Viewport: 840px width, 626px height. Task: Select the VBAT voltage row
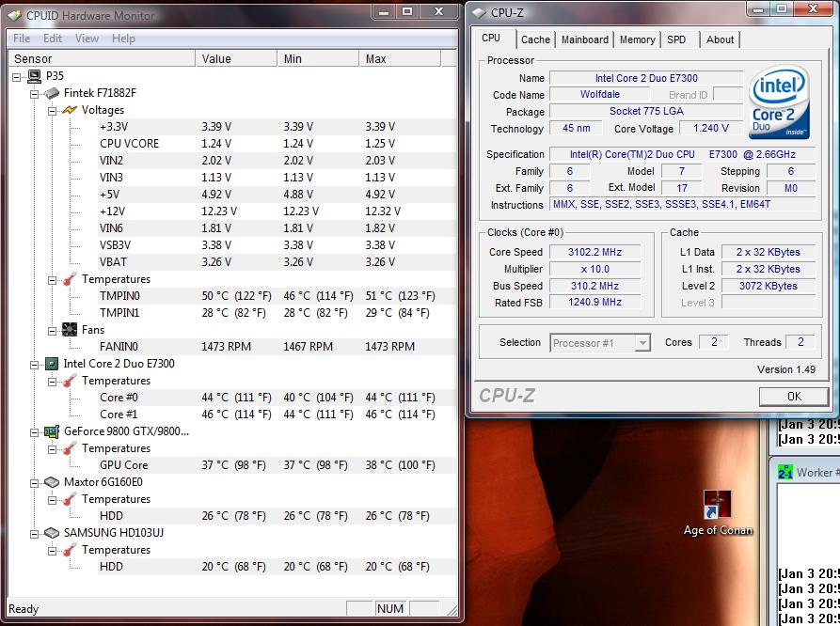click(276, 262)
